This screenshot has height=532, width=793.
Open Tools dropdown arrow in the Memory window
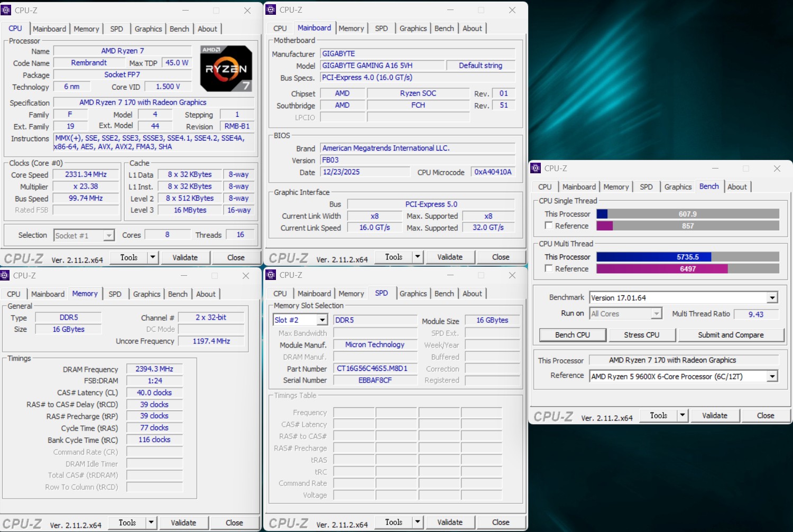coord(151,522)
